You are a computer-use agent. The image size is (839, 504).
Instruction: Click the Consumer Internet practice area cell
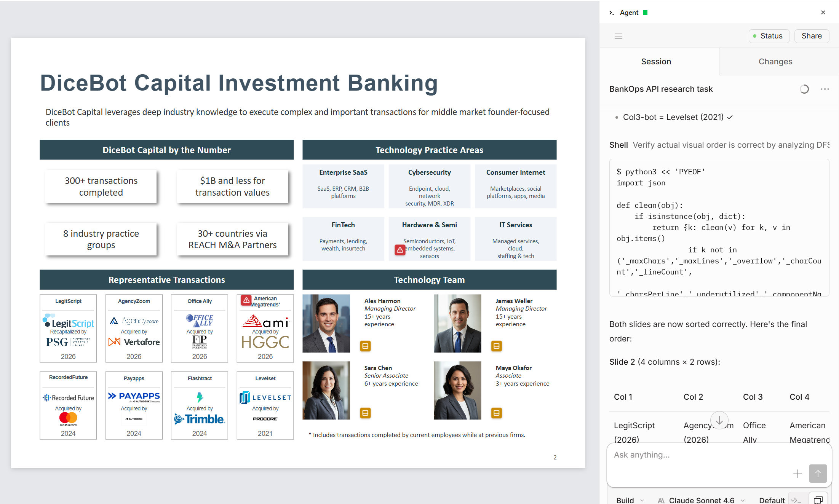coord(516,187)
